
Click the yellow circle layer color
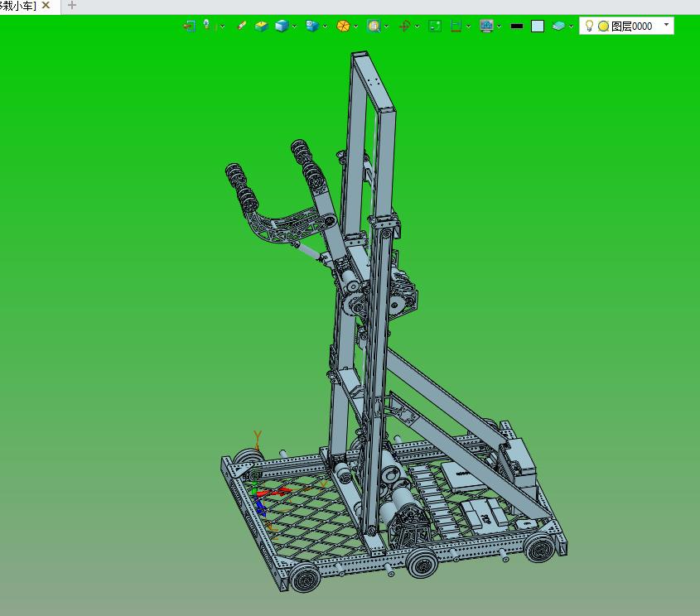604,26
